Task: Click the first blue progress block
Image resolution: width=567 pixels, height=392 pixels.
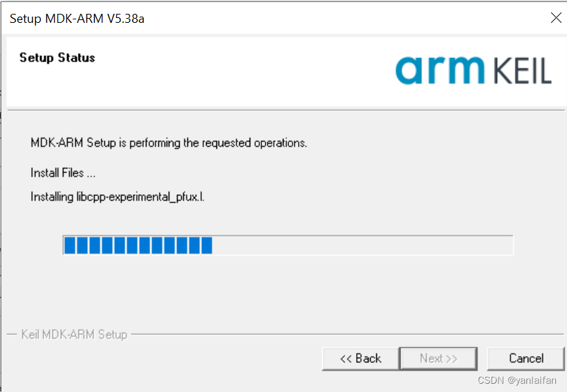Action: [x=69, y=245]
